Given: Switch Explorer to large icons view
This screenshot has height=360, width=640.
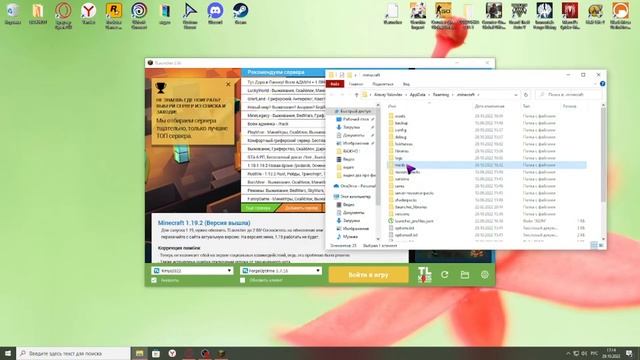Looking at the screenshot, I should click(x=601, y=245).
